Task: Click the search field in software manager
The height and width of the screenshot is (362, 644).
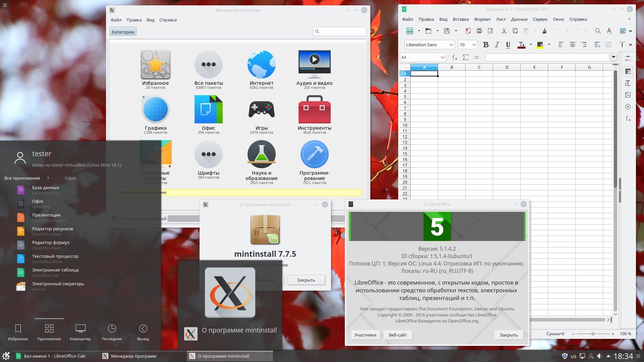Action: pos(339,32)
